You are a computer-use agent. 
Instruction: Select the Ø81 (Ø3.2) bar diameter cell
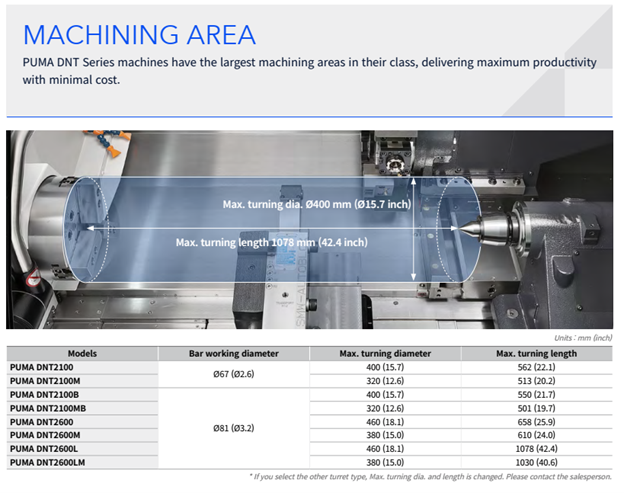click(x=234, y=428)
